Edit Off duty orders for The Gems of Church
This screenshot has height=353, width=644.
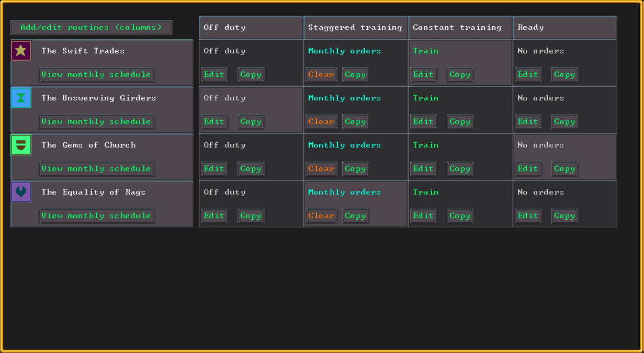point(214,169)
